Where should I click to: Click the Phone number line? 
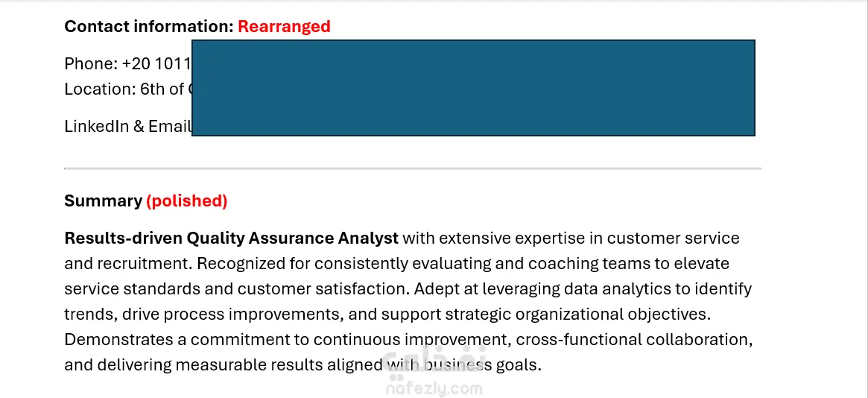coord(127,63)
